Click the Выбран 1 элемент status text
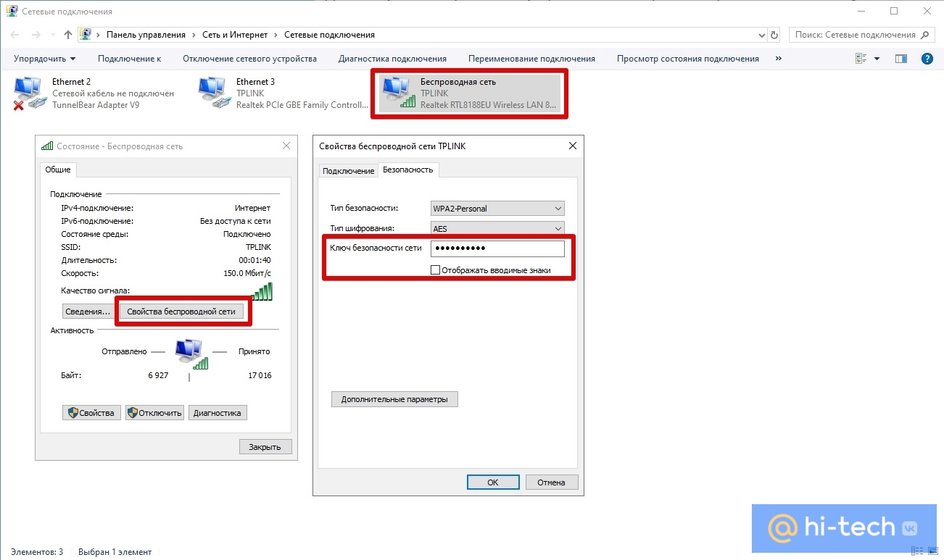 click(115, 552)
